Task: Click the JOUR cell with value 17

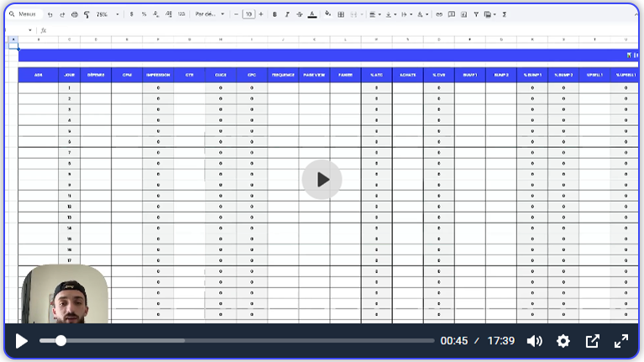Action: pyautogui.click(x=70, y=260)
